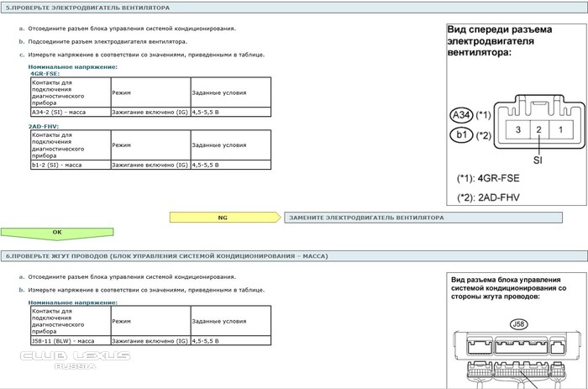Screen dimensions: 588x389
Task: Click the green OK result box
Action: pos(57,232)
